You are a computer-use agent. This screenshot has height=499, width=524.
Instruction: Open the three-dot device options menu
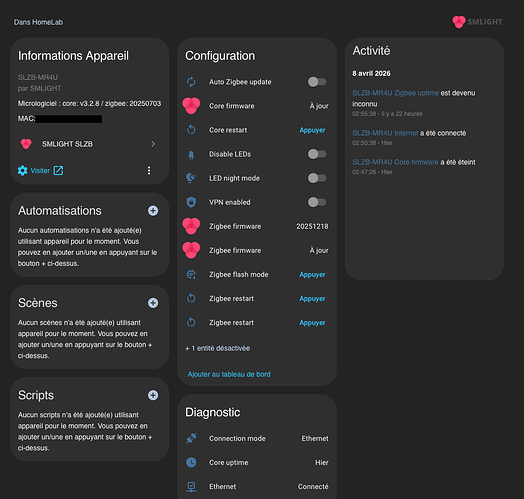point(149,170)
